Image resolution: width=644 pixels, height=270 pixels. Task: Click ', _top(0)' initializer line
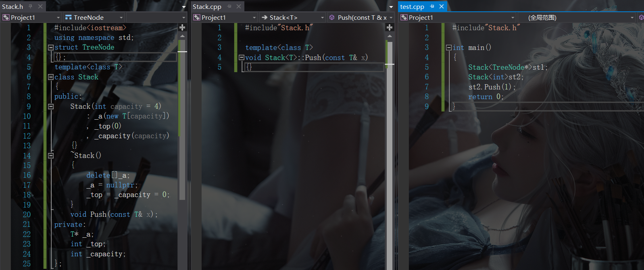(104, 126)
